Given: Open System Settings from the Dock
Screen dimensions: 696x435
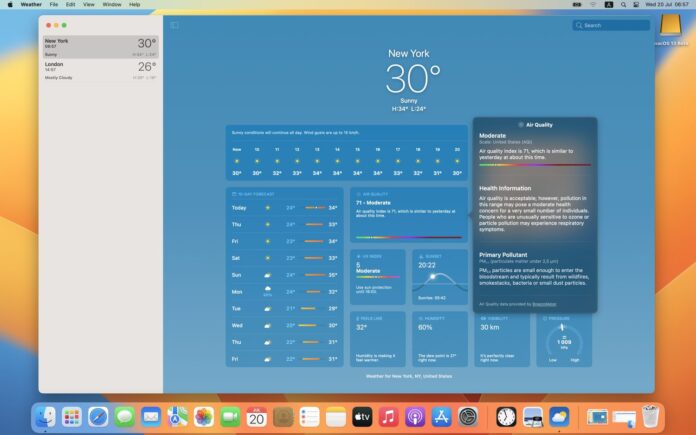Looking at the screenshot, I should pos(468,417).
